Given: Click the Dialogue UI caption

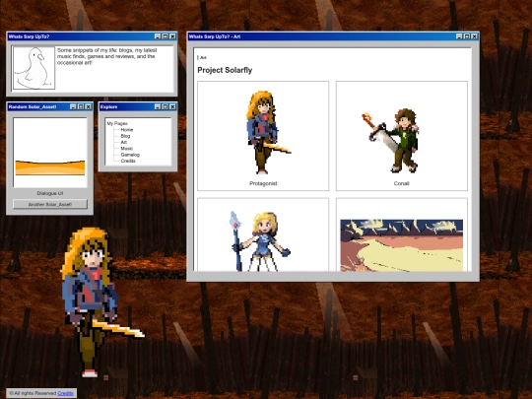Looking at the screenshot, I should (50, 193).
